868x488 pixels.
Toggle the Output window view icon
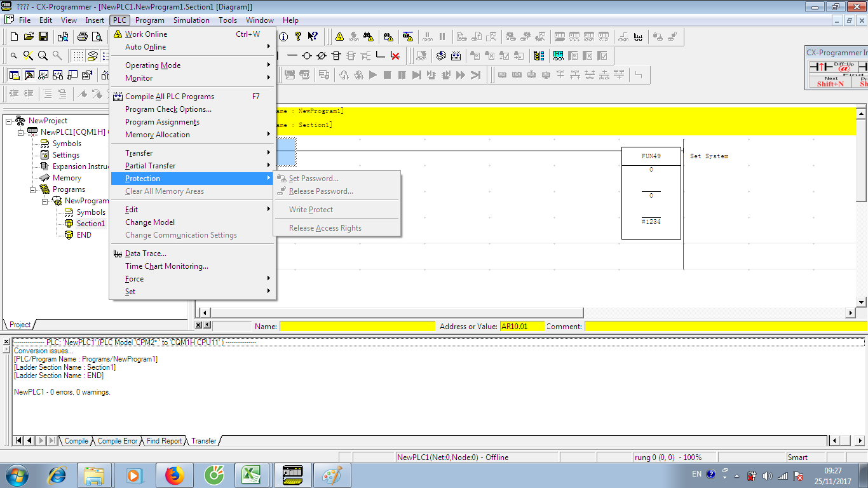[29, 75]
